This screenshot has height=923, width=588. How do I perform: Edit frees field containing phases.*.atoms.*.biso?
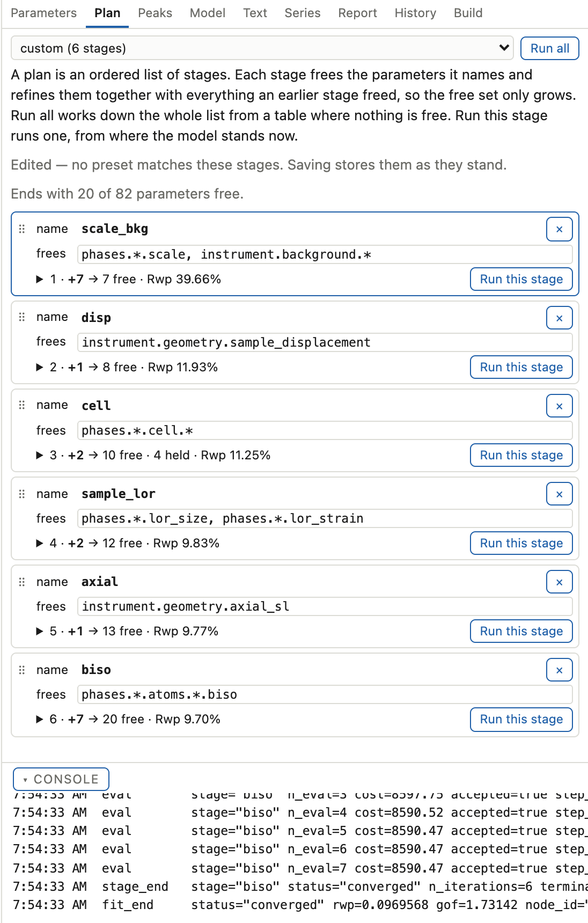click(x=325, y=694)
